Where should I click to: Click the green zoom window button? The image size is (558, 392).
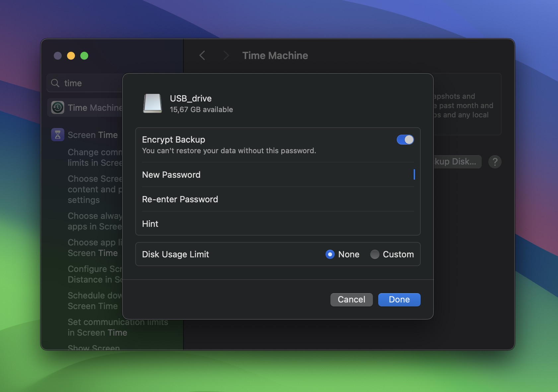[84, 56]
